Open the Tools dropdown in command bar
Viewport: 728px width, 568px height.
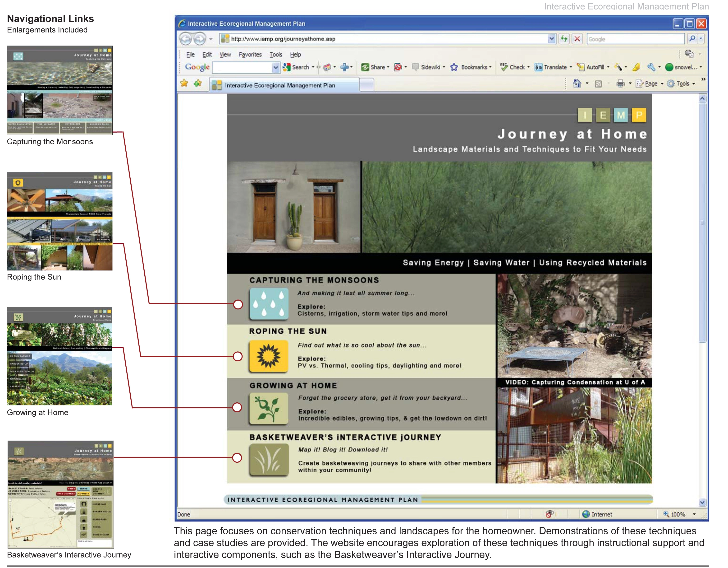tap(694, 84)
